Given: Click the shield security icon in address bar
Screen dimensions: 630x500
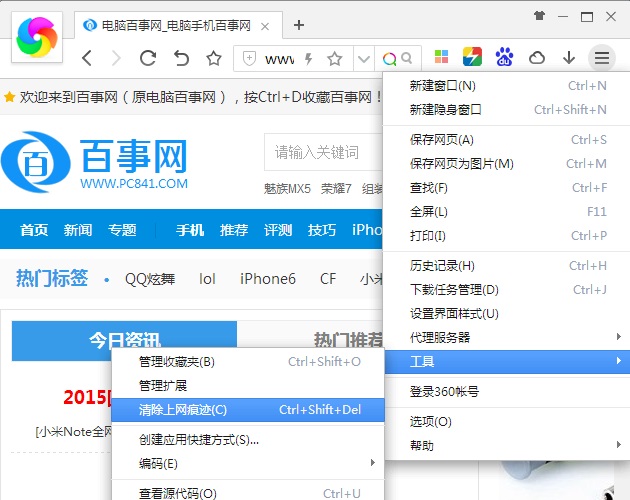Looking at the screenshot, I should (249, 59).
